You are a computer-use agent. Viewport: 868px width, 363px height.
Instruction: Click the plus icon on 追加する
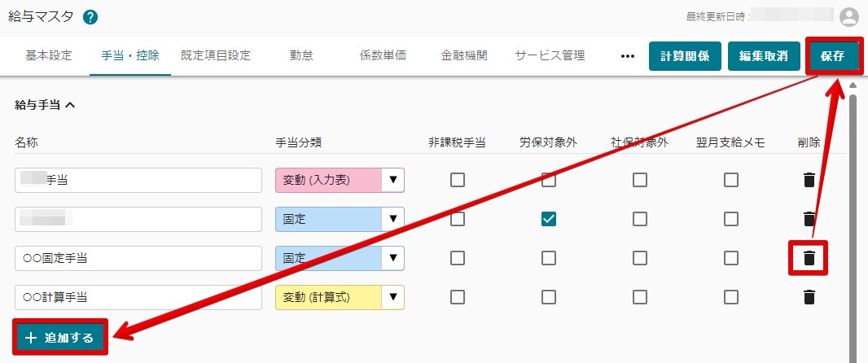coord(31,338)
